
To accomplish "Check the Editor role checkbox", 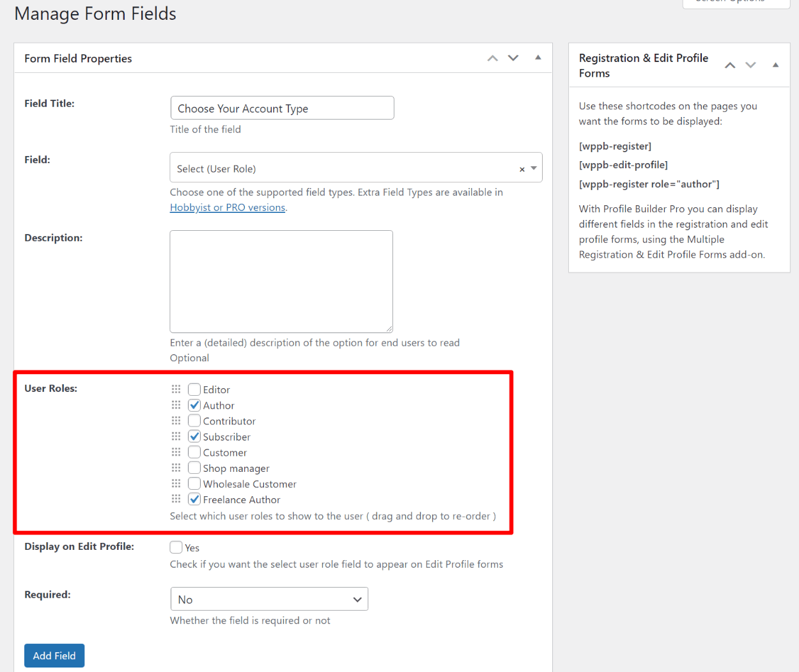I will pyautogui.click(x=194, y=389).
